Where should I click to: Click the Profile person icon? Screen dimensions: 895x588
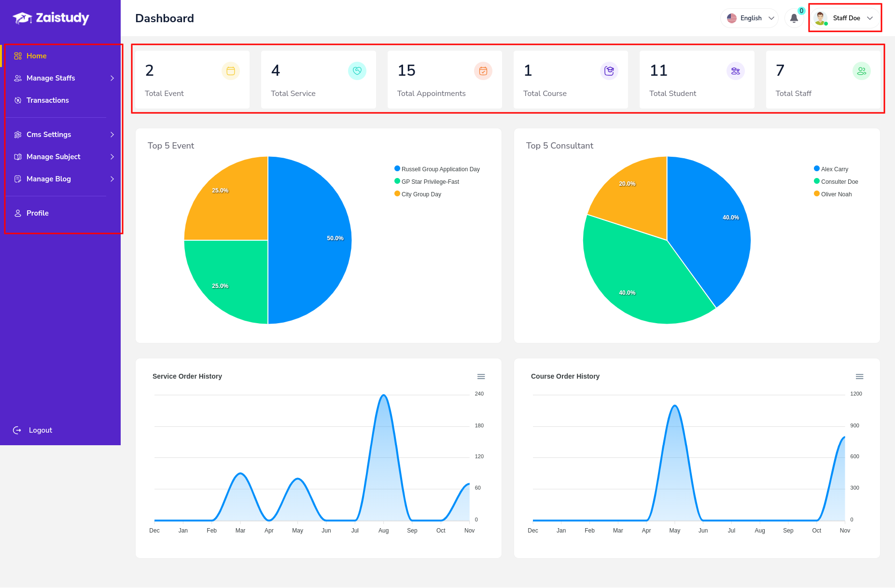18,213
